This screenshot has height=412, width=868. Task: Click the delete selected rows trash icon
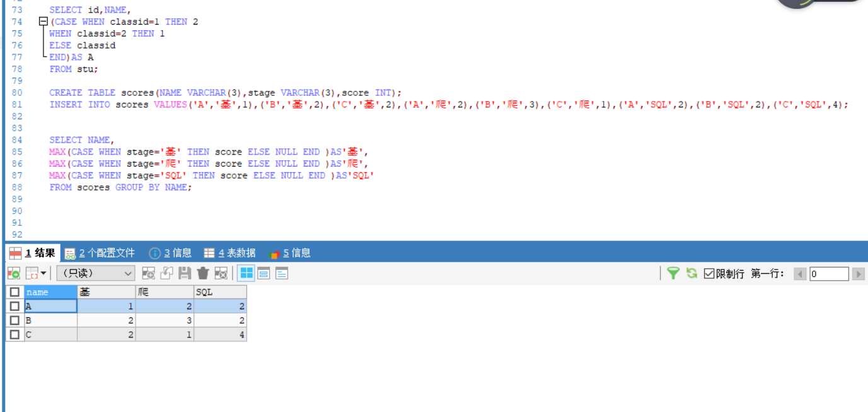pyautogui.click(x=203, y=273)
